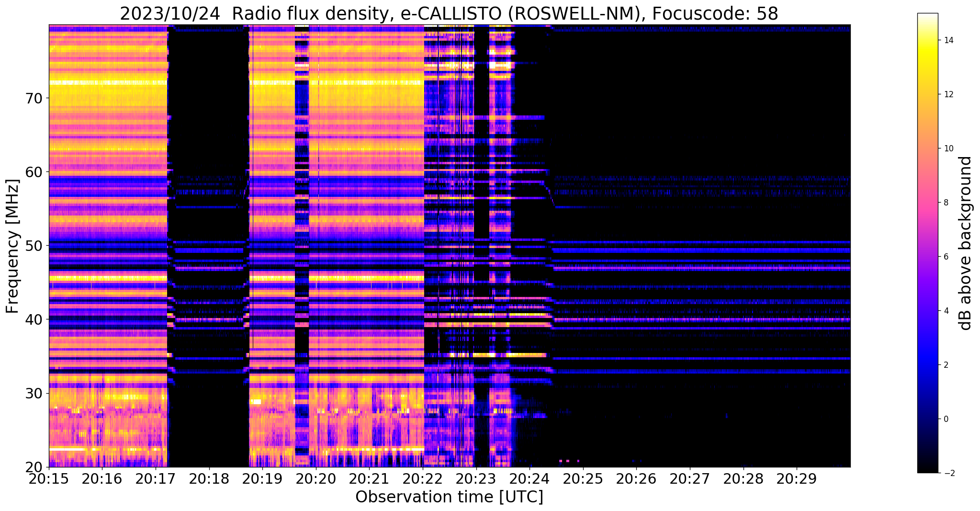980x511 pixels.
Task: Click the 20:19 time tick label
Action: (263, 479)
